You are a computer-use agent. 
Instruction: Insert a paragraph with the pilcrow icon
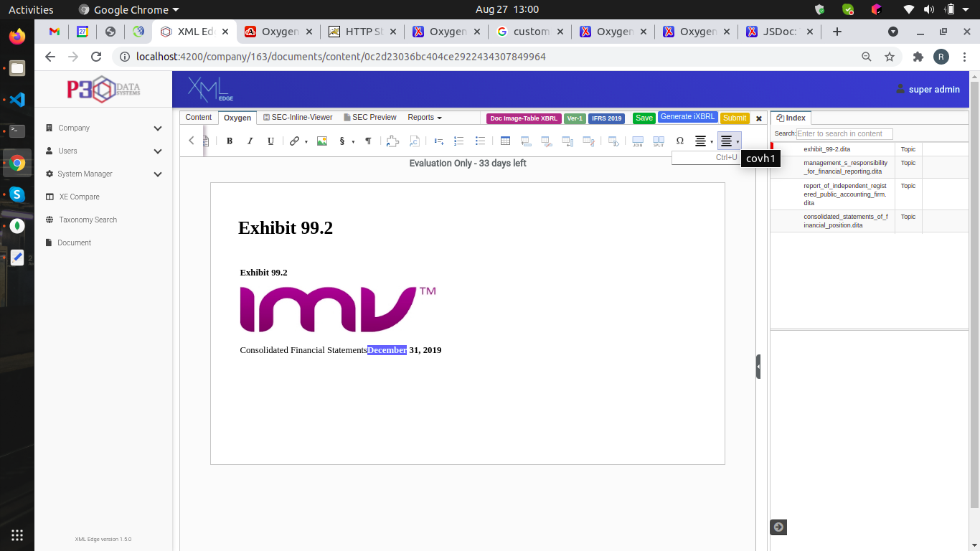click(368, 141)
